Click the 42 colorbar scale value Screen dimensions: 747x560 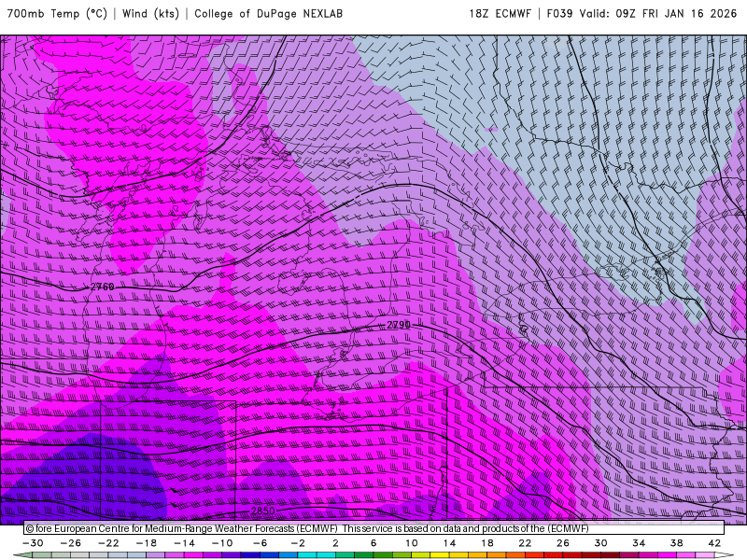click(714, 543)
